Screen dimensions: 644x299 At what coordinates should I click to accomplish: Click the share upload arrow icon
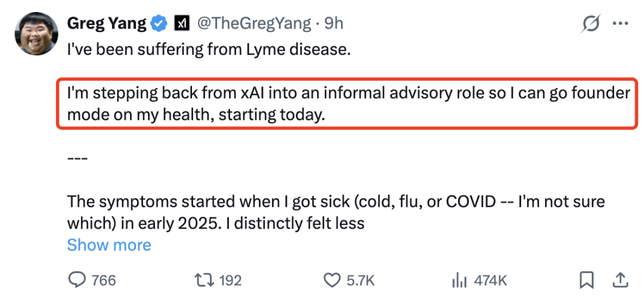tap(620, 279)
